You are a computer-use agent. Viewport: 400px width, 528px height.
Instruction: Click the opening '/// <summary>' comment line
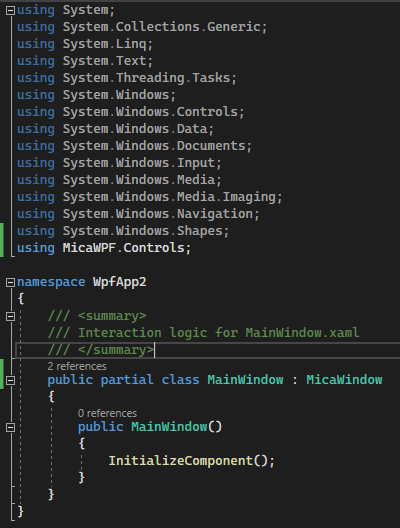97,316
